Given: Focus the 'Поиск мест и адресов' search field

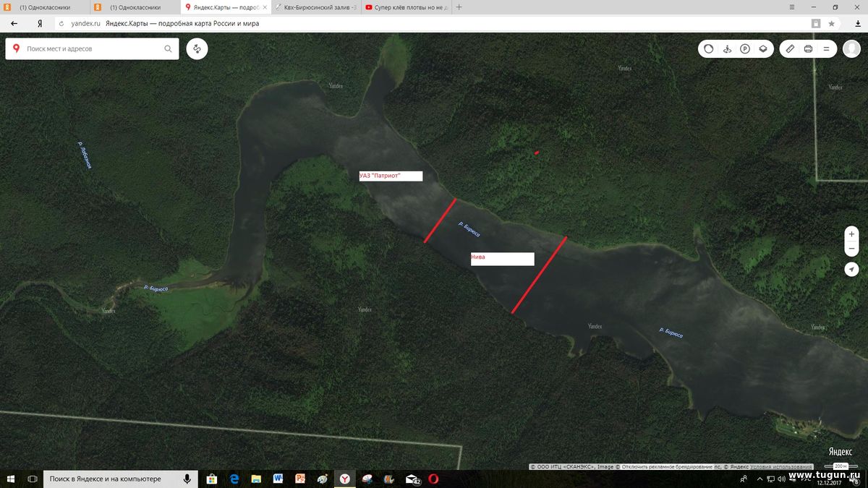Looking at the screenshot, I should coord(93,49).
